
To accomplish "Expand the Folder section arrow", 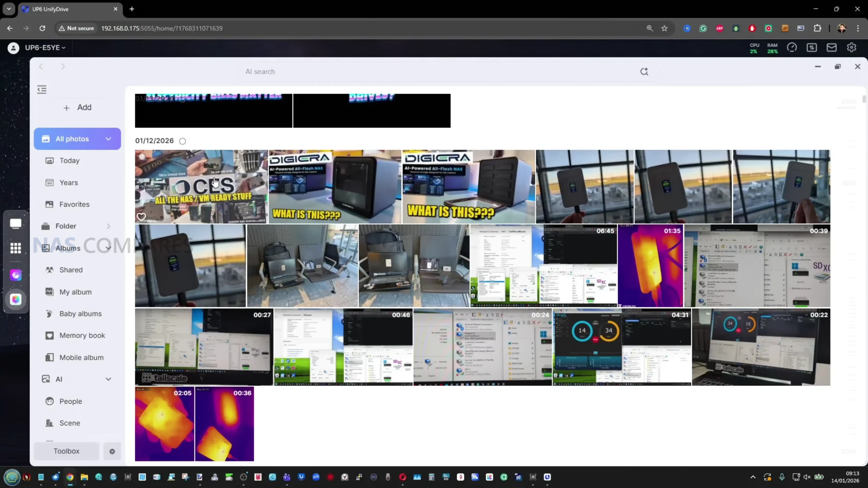I will click(108, 226).
